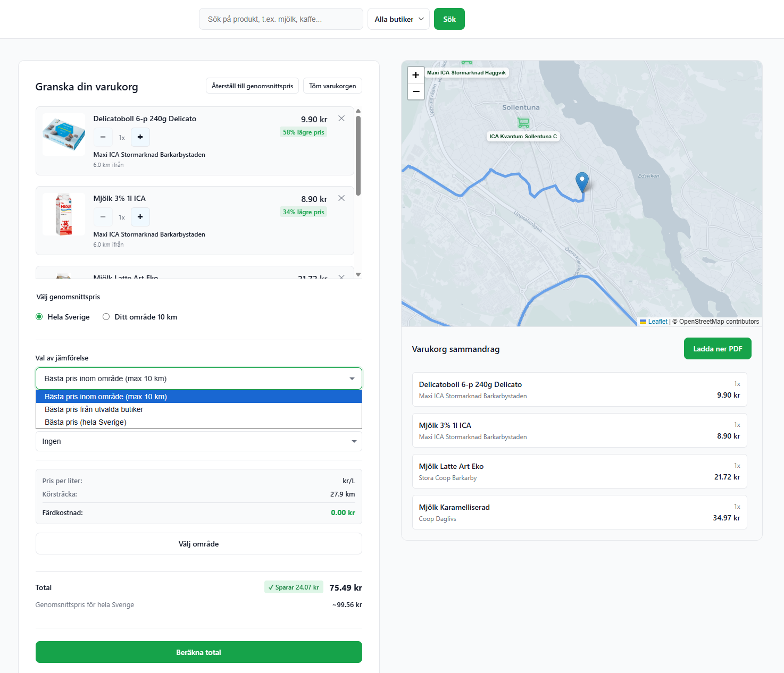This screenshot has width=784, height=673.
Task: Zoom in on the map
Action: (416, 75)
